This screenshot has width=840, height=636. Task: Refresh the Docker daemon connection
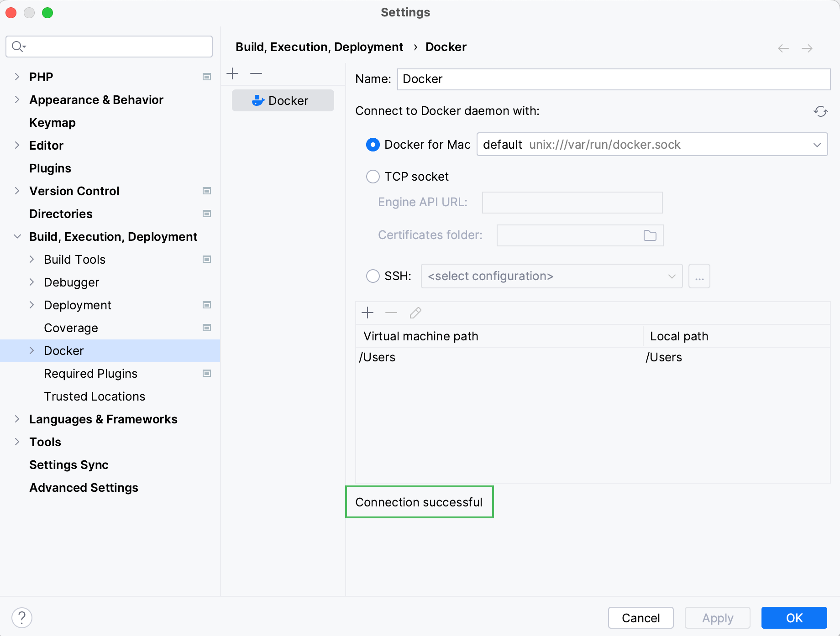coord(820,111)
